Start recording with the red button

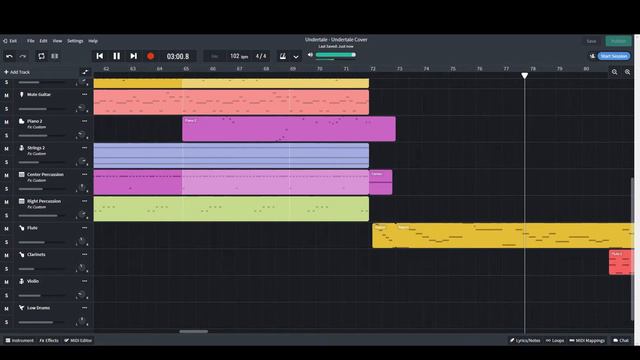coord(151,56)
